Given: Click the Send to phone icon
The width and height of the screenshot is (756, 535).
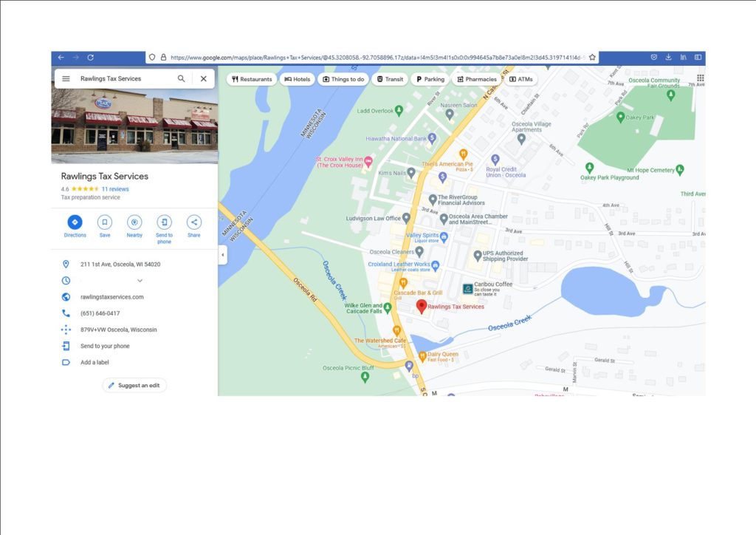Looking at the screenshot, I should (164, 222).
